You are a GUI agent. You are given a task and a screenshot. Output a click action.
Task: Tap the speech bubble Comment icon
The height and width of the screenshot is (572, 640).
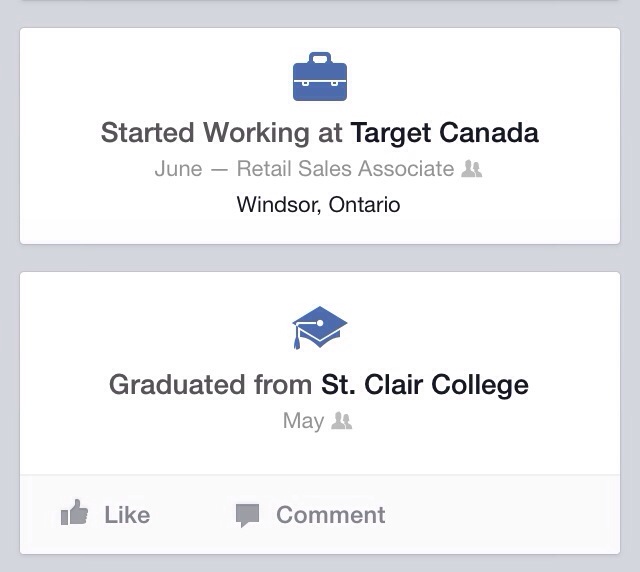247,515
